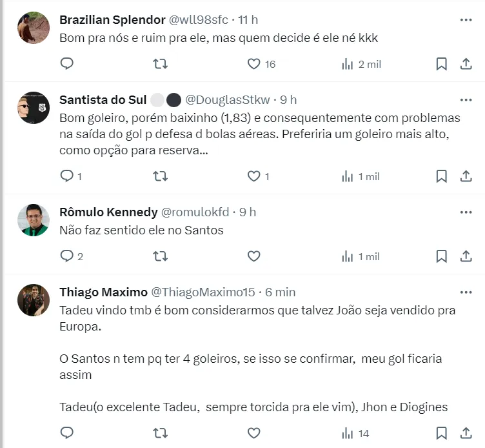Screen dimensions: 485x448
Task: Open more options menu for Santista do Sul
Action: coord(466,100)
